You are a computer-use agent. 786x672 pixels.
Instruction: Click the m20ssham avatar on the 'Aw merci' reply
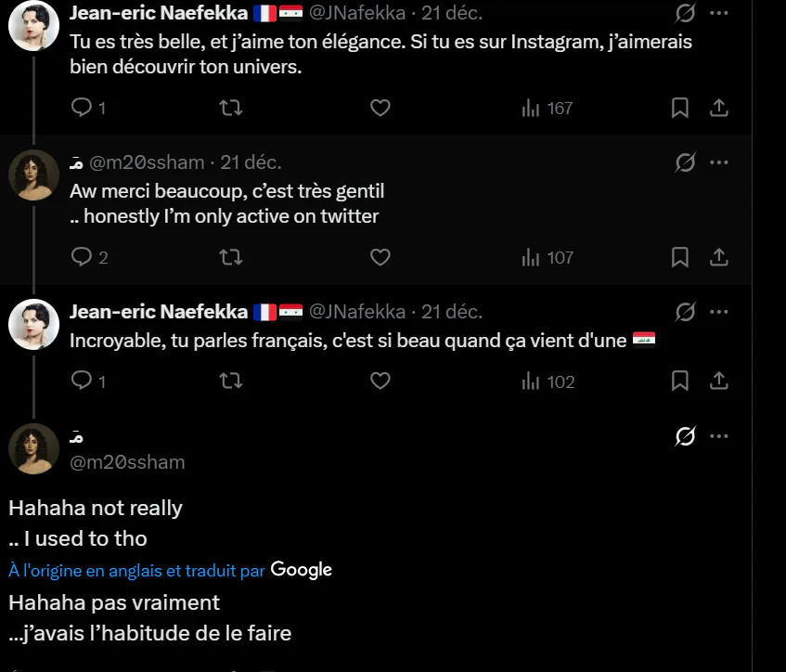click(33, 175)
